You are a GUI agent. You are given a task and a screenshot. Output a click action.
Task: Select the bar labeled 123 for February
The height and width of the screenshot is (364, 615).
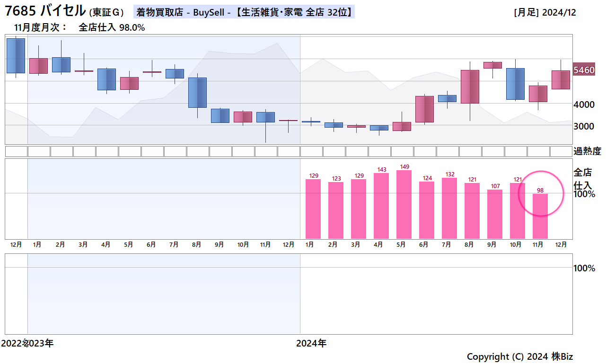pyautogui.click(x=336, y=210)
